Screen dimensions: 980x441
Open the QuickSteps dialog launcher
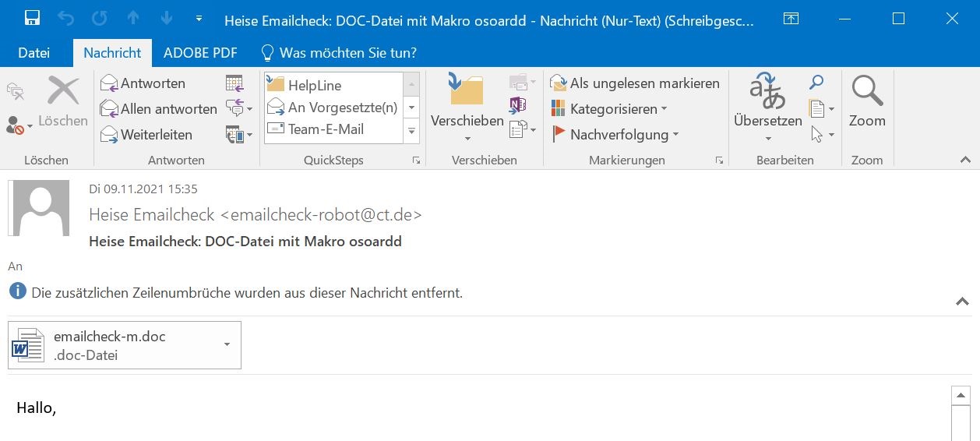coord(417,161)
